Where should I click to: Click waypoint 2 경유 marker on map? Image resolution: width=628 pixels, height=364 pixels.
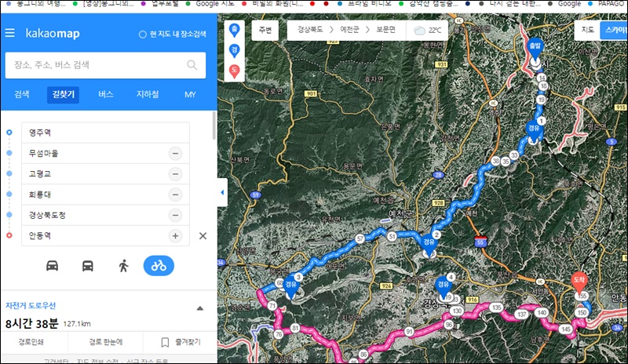429,245
